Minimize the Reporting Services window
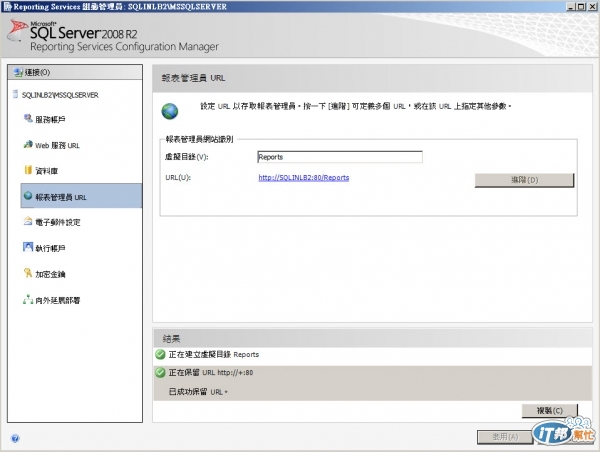600x452 pixels. pos(571,7)
